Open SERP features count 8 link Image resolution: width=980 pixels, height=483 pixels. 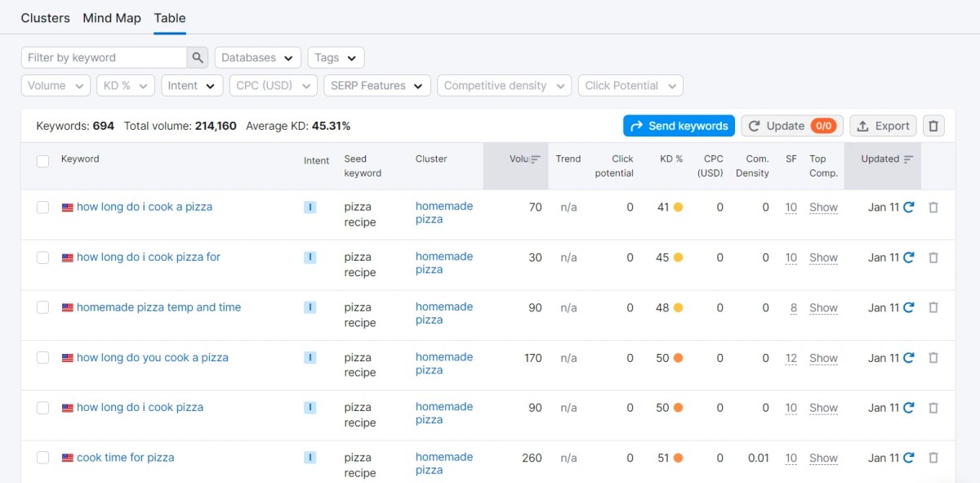click(794, 308)
